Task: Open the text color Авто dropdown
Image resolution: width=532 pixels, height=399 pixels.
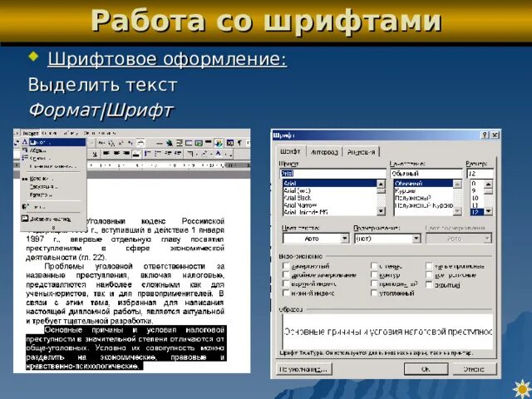Action: [345, 239]
